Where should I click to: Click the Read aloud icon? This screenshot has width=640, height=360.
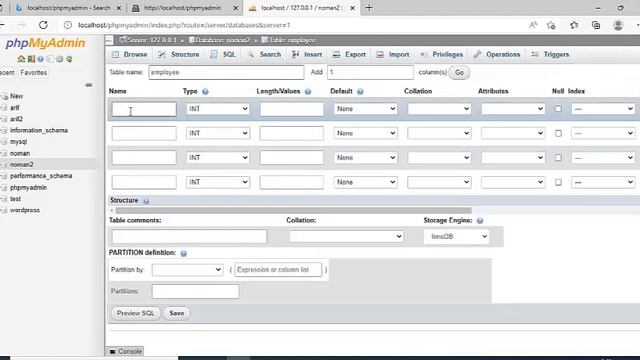point(533,25)
